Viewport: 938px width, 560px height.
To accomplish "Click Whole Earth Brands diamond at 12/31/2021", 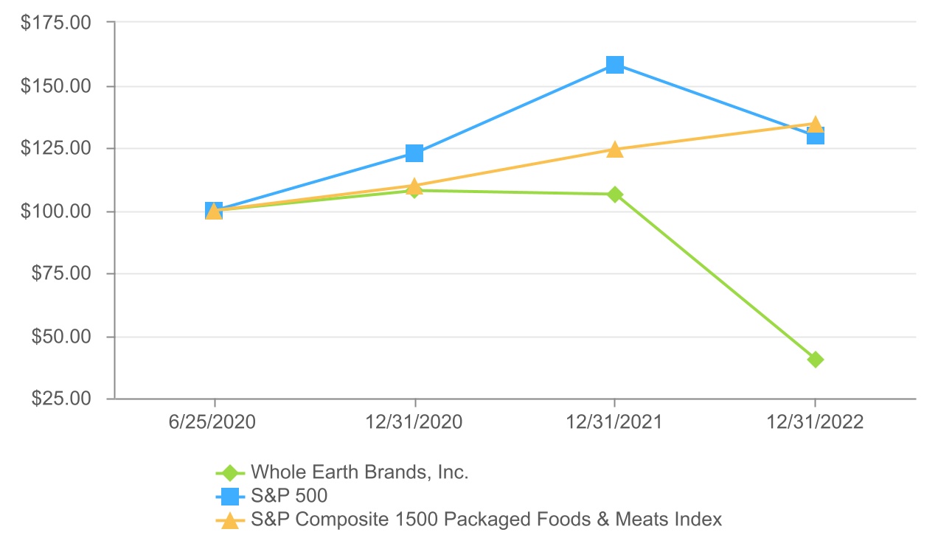I will tap(615, 195).
